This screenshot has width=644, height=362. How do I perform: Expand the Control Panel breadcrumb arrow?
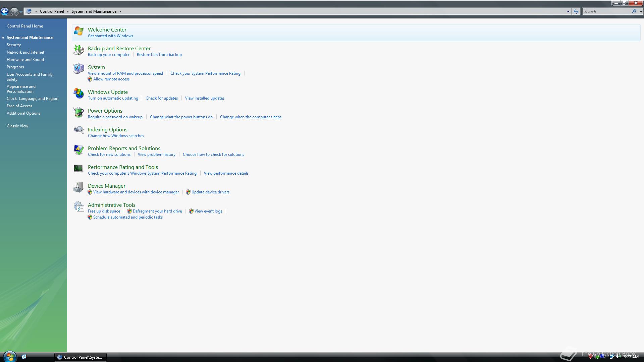[x=68, y=11]
